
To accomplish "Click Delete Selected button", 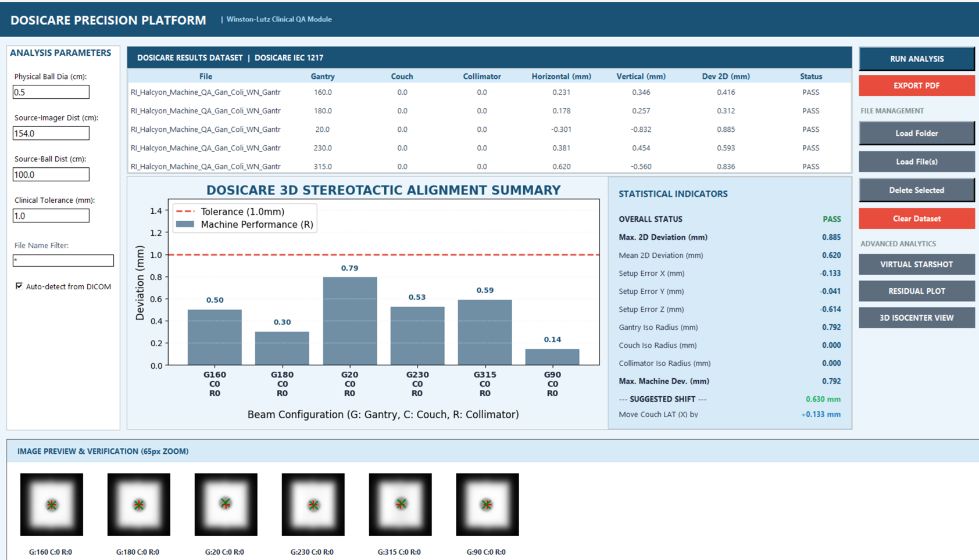I will coord(916,190).
